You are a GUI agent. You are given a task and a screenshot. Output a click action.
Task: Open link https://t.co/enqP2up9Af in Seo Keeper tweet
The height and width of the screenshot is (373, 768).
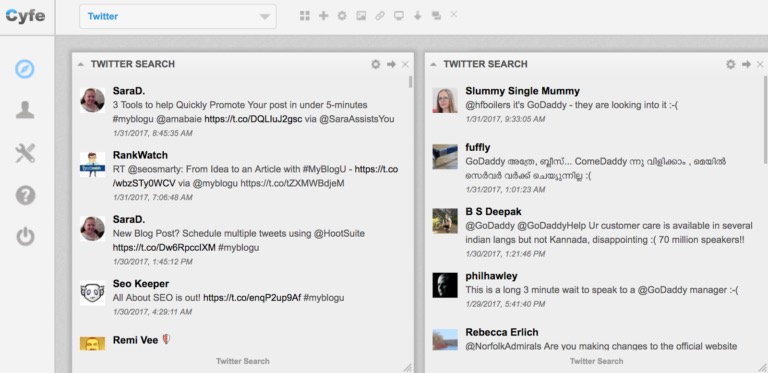tap(252, 298)
